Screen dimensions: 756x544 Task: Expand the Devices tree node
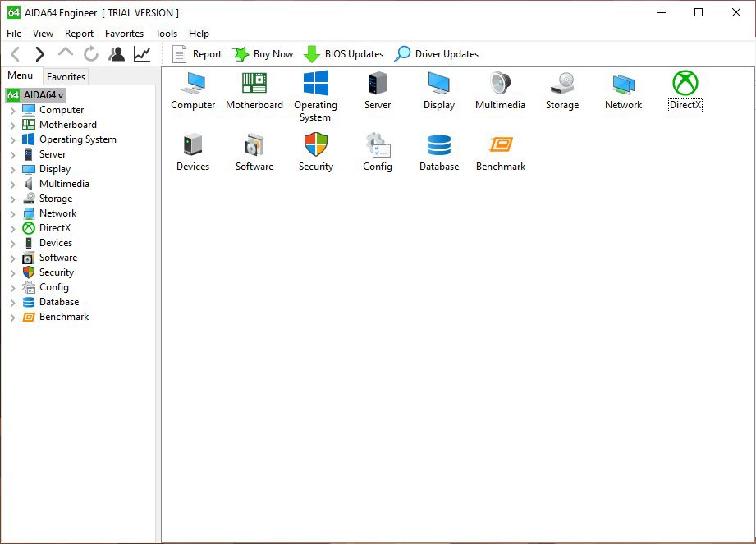(13, 244)
